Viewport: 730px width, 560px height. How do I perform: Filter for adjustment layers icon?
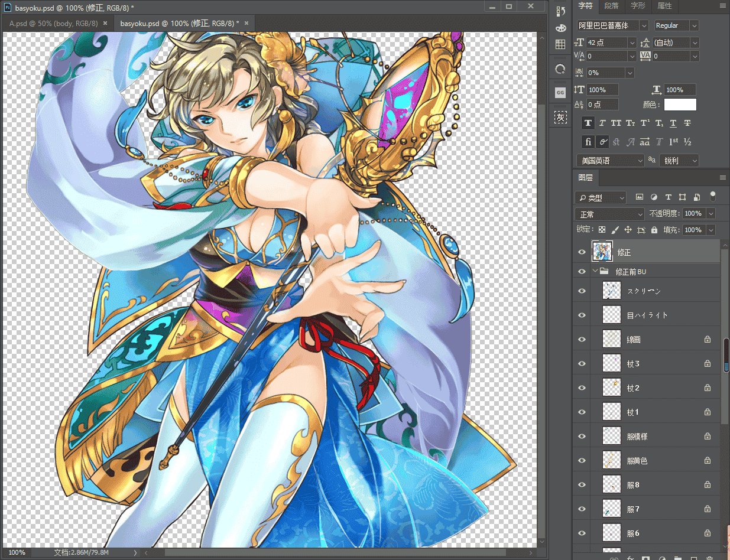[x=654, y=197]
